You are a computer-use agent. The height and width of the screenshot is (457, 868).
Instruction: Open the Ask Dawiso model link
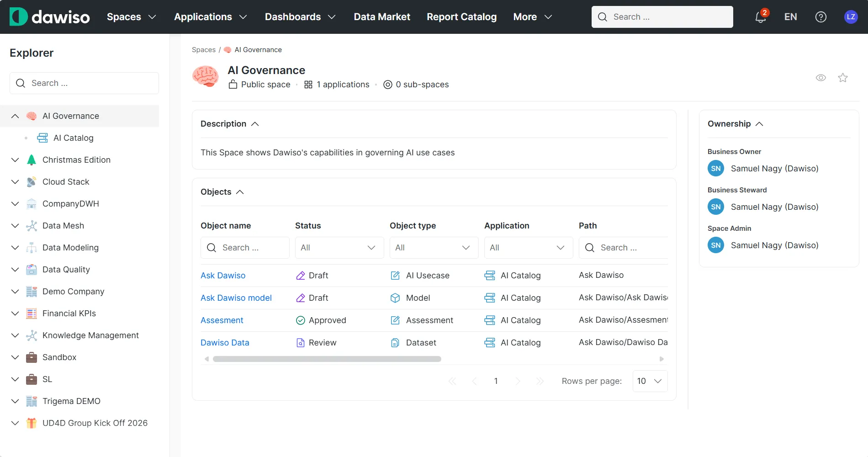(236, 298)
